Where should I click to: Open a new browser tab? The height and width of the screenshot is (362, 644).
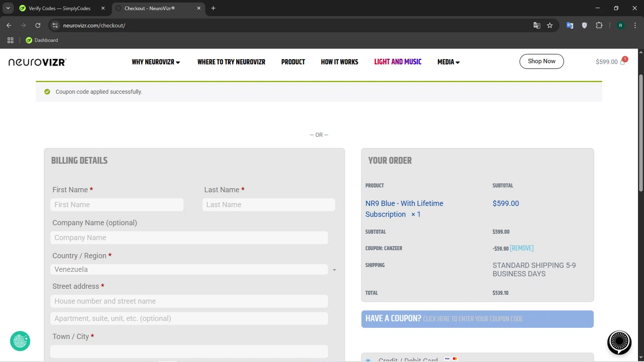tap(213, 8)
